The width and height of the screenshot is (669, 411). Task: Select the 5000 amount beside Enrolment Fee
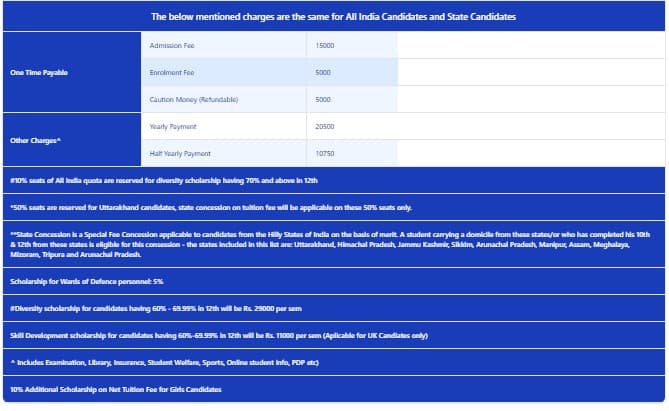pyautogui.click(x=323, y=73)
